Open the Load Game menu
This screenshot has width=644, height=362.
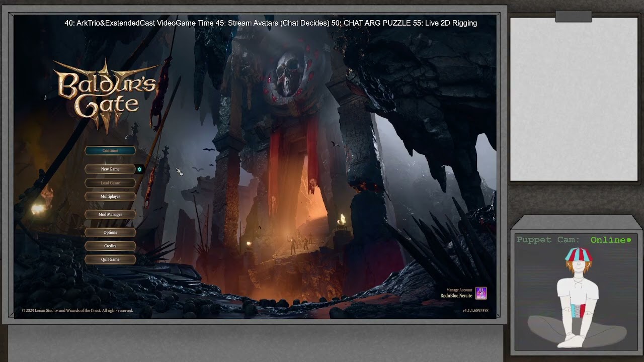pyautogui.click(x=110, y=183)
